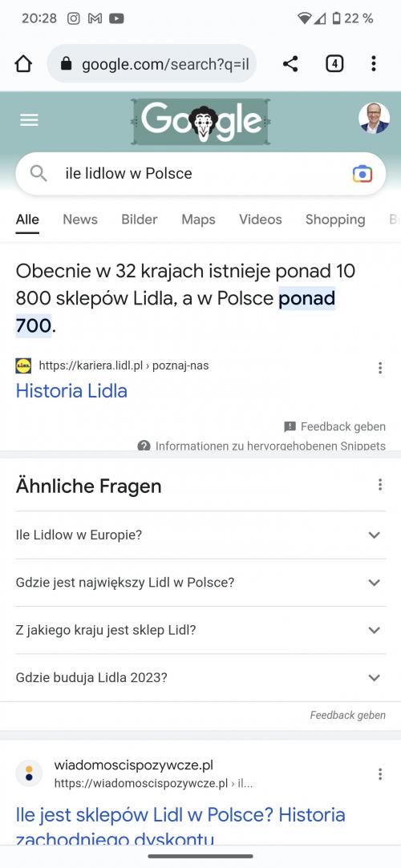Open the Google account profile picture

(374, 118)
